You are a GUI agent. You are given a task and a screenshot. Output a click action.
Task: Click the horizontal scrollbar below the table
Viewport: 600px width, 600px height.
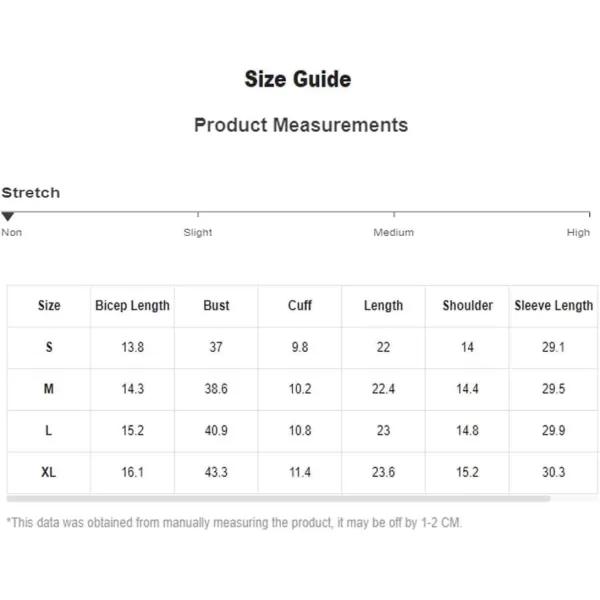coord(279,499)
